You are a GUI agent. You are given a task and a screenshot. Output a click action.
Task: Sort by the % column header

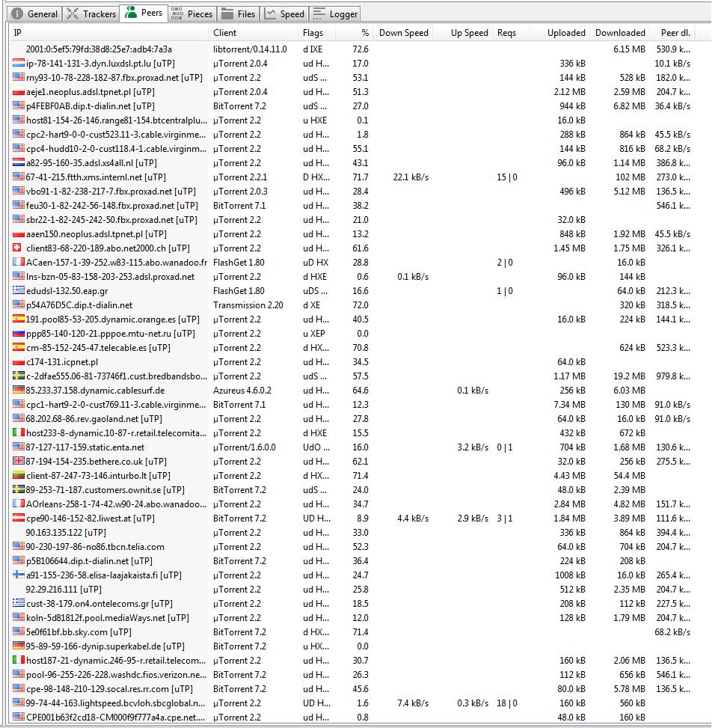[354, 32]
